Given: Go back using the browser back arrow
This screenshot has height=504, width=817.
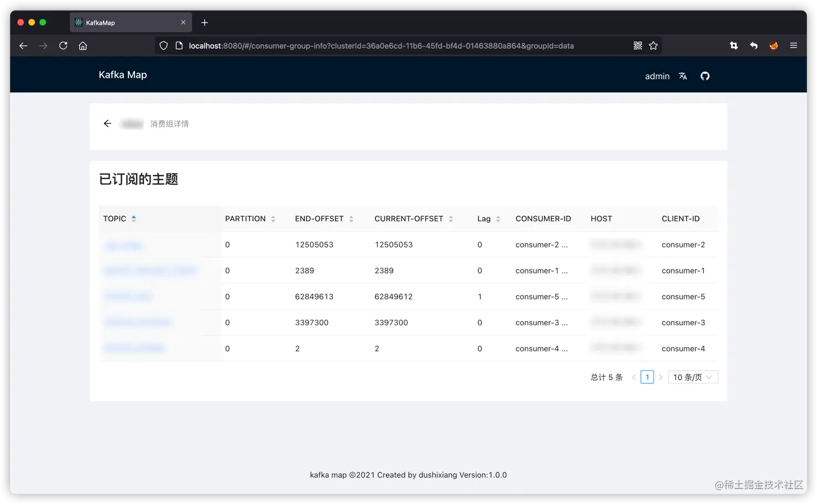Looking at the screenshot, I should coord(23,46).
